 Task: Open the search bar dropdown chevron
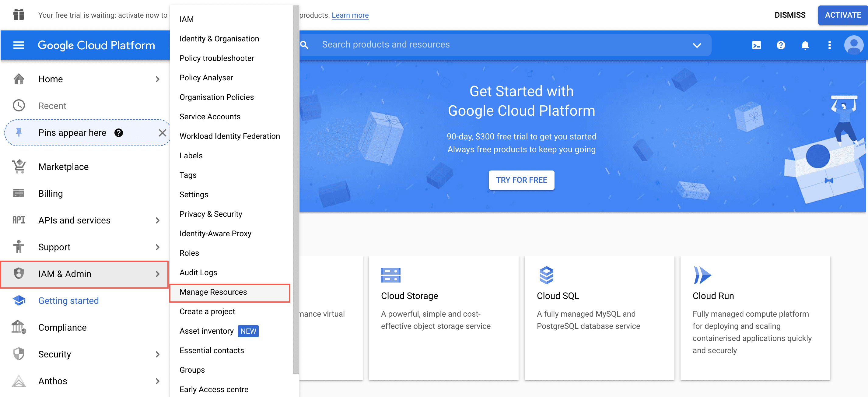tap(697, 45)
